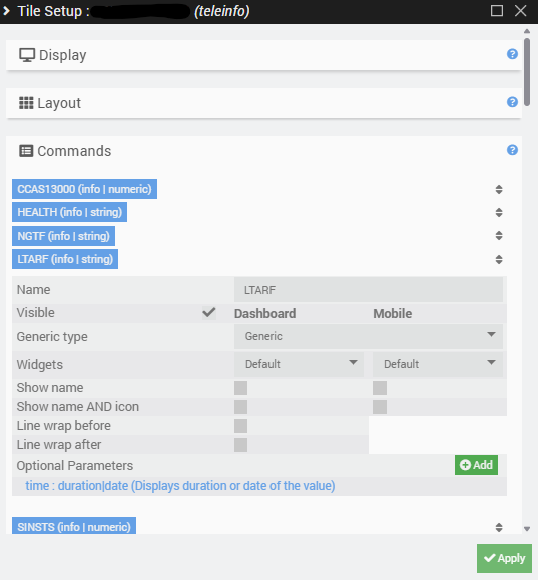Image resolution: width=538 pixels, height=580 pixels.
Task: Click the reorder handle for CCAS13000 command
Action: tap(499, 189)
